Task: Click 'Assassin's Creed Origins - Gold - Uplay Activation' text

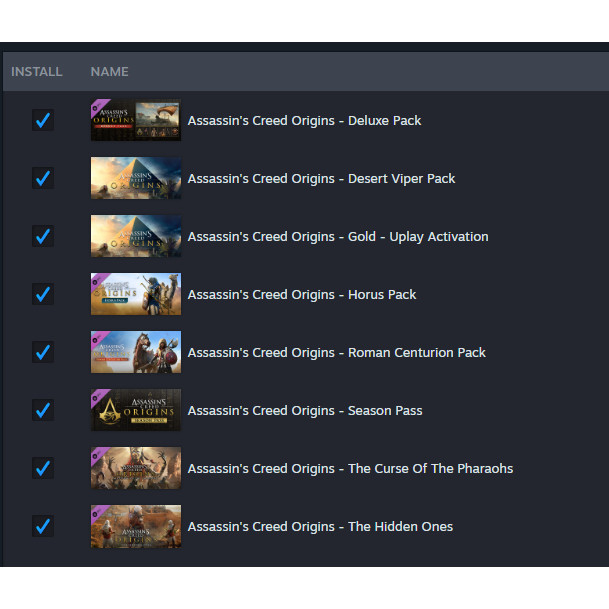Action: click(x=338, y=237)
